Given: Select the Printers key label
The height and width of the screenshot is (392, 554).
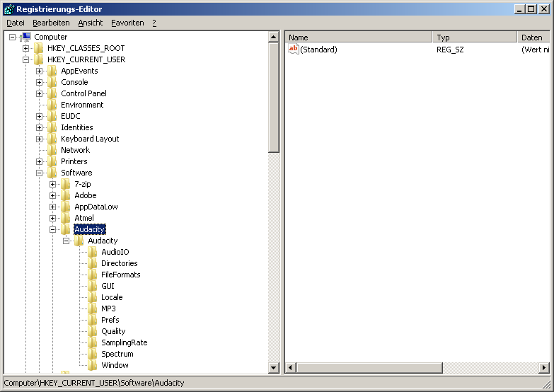Looking at the screenshot, I should [x=74, y=161].
